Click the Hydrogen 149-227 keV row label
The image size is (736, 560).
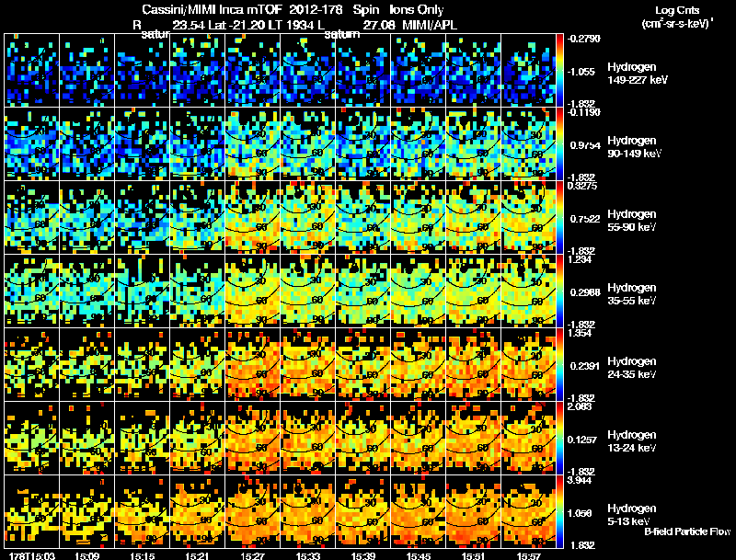pyautogui.click(x=638, y=74)
